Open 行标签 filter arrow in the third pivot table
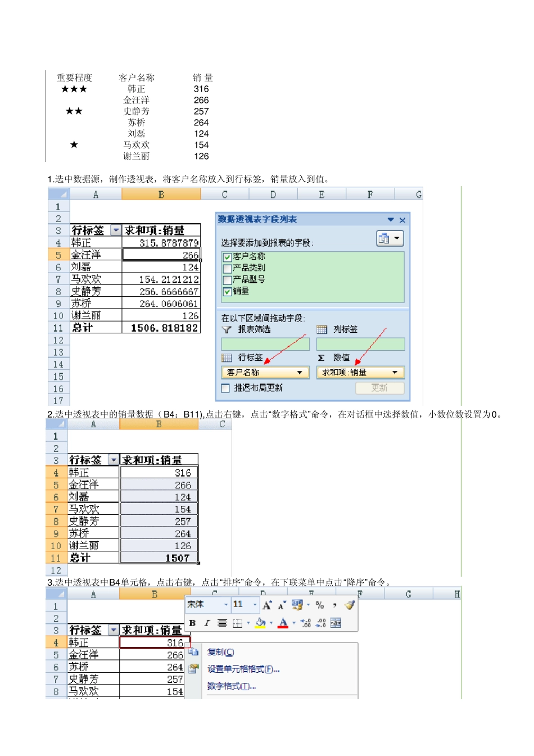This screenshot has width=534, height=756. point(114,630)
